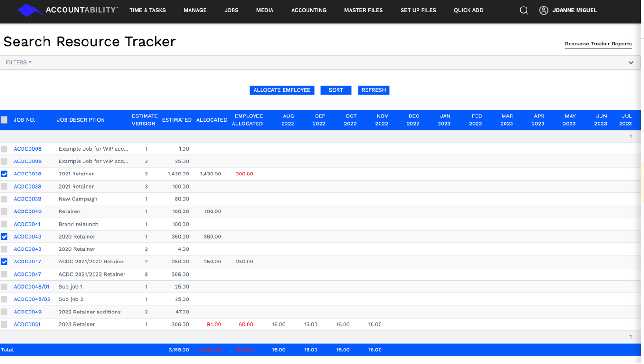Check the ACDC0041 Brand relaunch row checkbox
Viewport: 644px width, 364px height.
click(x=5, y=224)
